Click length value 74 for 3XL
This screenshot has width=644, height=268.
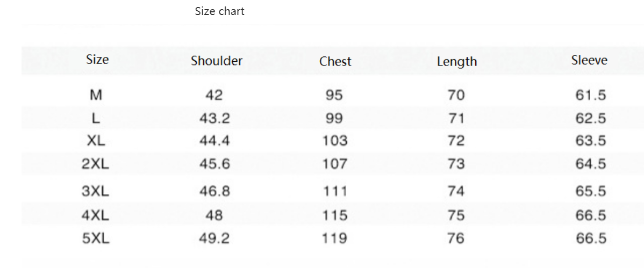pos(456,191)
